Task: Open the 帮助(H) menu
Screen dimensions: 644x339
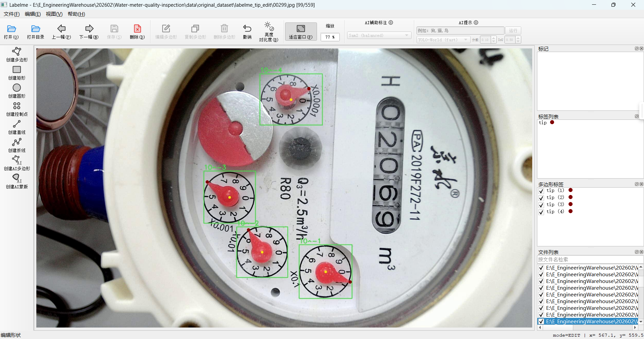Action: pos(76,14)
